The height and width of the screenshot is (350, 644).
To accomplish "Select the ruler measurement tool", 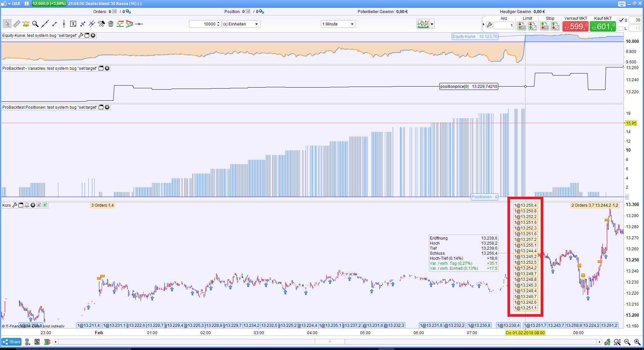I will 16,24.
